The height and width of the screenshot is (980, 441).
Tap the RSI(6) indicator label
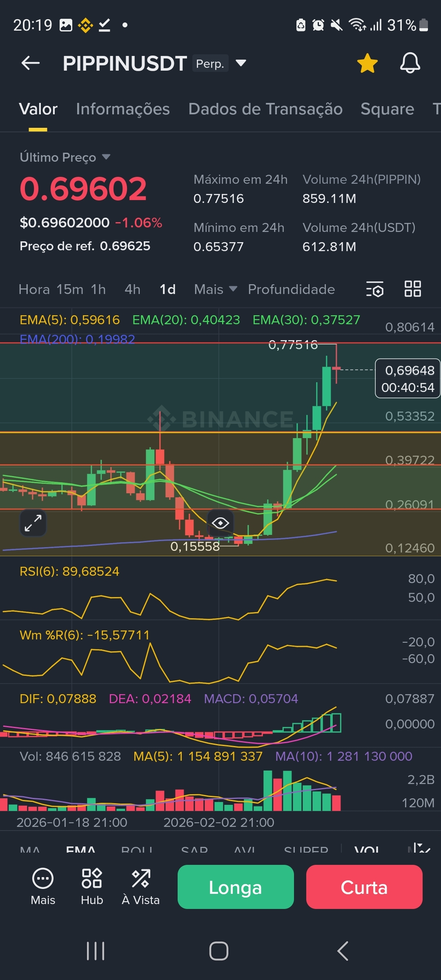pos(69,571)
